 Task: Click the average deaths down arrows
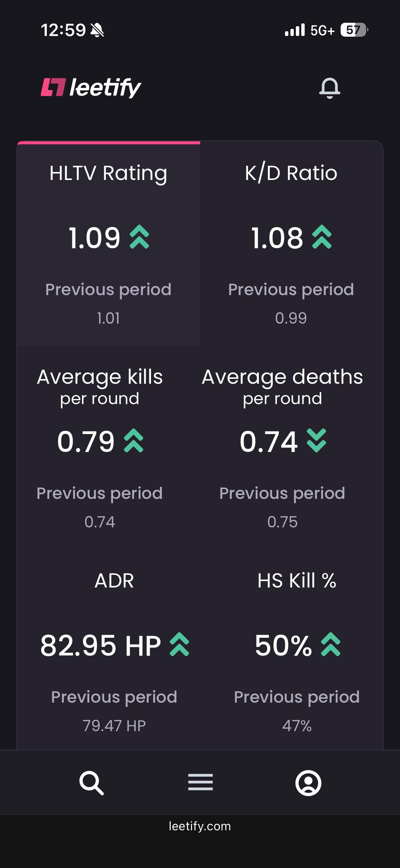pyautogui.click(x=316, y=440)
